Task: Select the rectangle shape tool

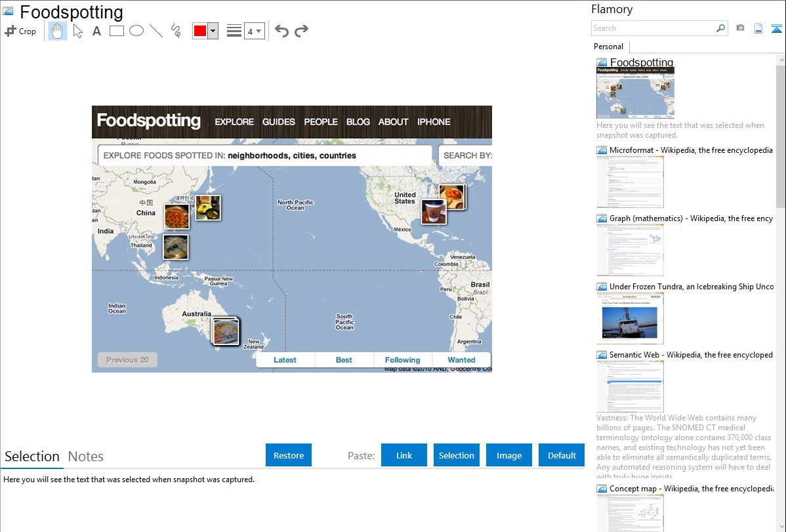Action: [116, 31]
